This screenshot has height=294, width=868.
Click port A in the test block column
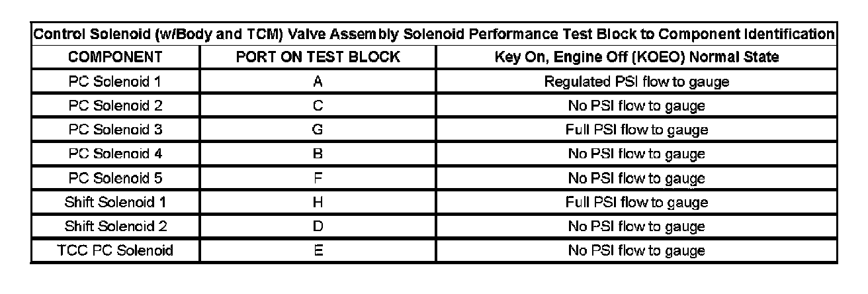318,81
